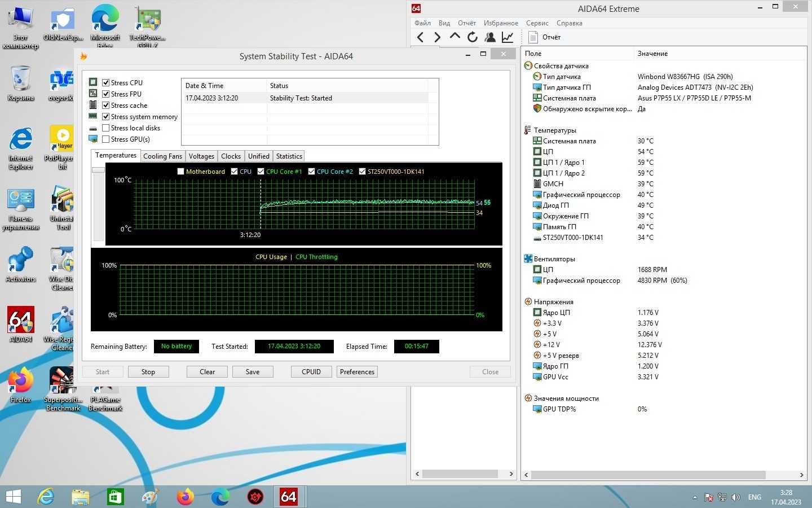Viewport: 812px width, 508px height.
Task: Open the volume speaker tray icon
Action: click(736, 497)
